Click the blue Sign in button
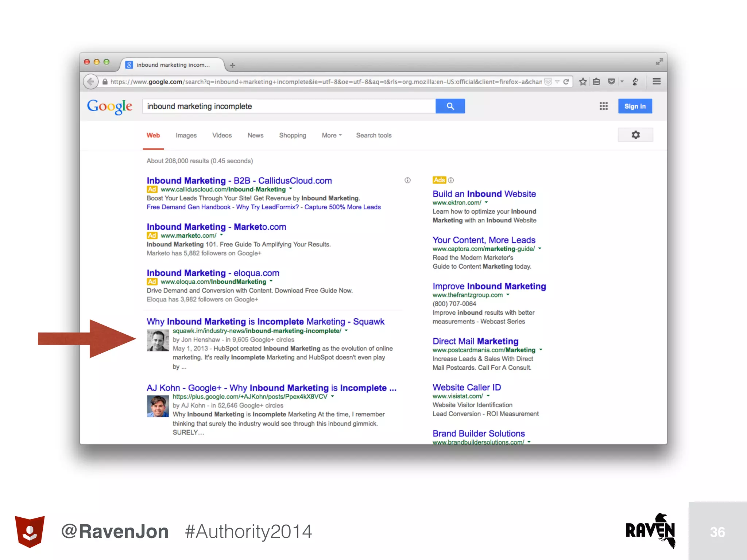Image resolution: width=747 pixels, height=560 pixels. click(x=635, y=106)
